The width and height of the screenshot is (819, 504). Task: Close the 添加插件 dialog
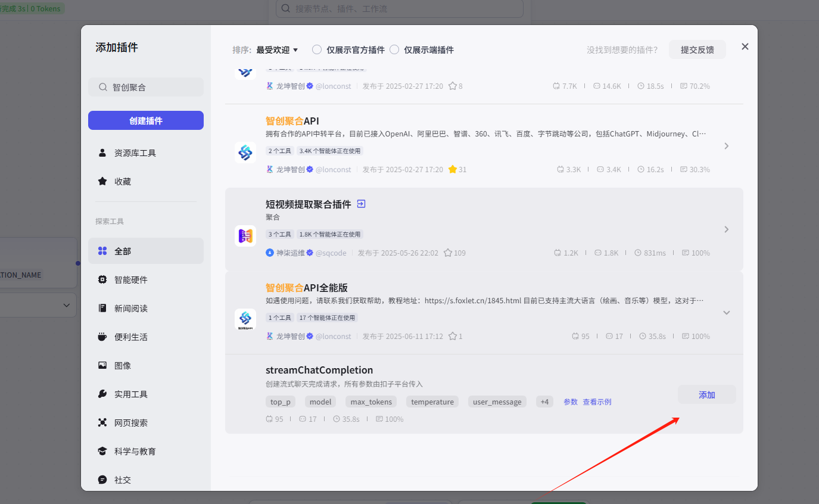pyautogui.click(x=745, y=46)
